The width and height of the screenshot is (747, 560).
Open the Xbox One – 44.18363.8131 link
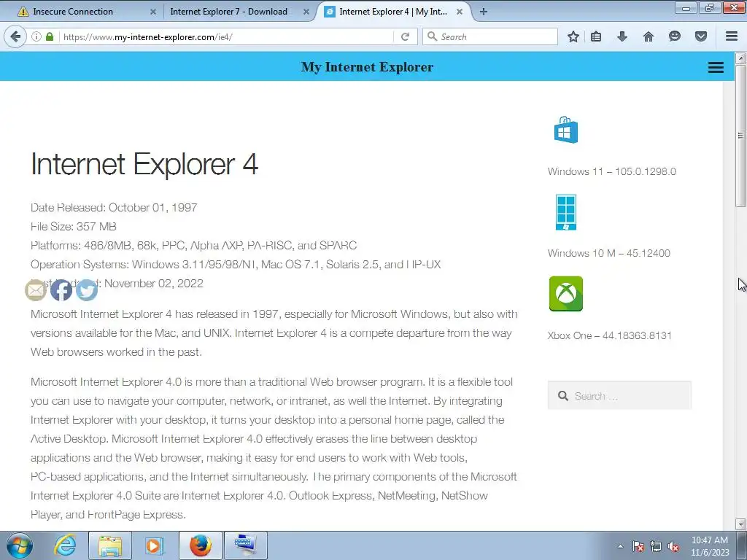609,335
